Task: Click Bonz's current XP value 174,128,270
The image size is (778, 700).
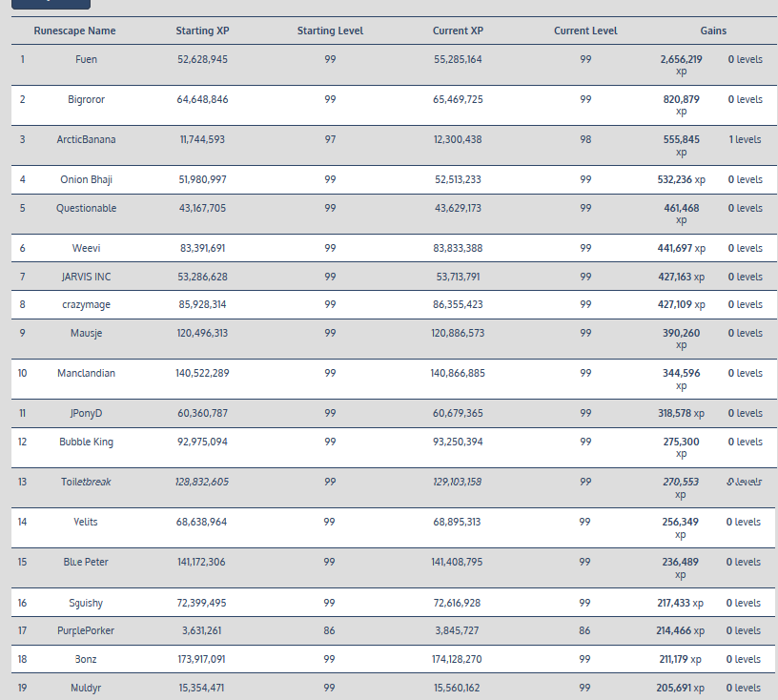Action: point(458,659)
